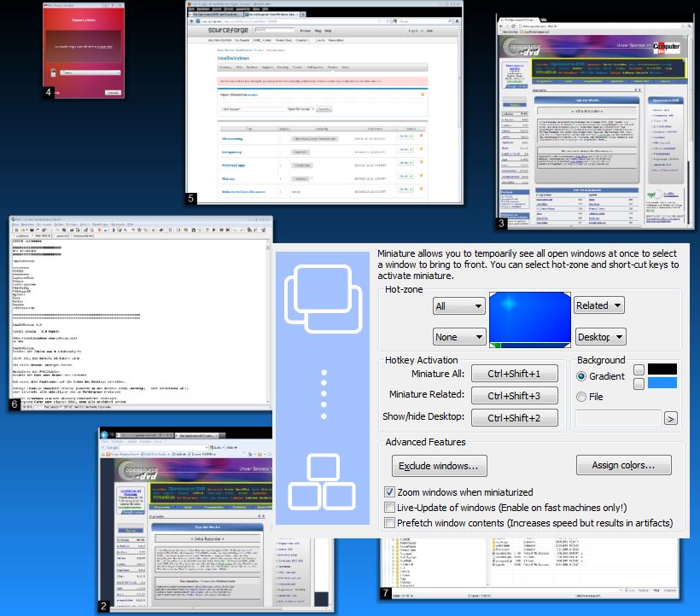Click the number 4 badge on red window

(48, 91)
